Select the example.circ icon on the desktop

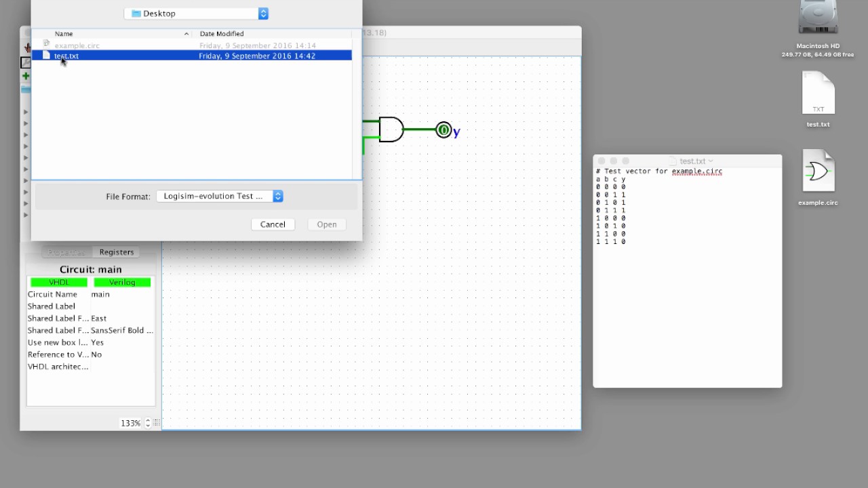[818, 171]
